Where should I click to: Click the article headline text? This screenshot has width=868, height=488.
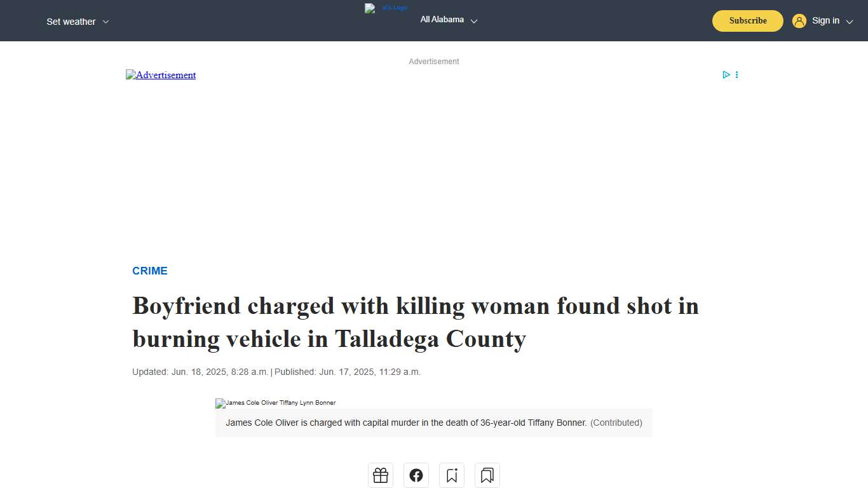pos(415,322)
